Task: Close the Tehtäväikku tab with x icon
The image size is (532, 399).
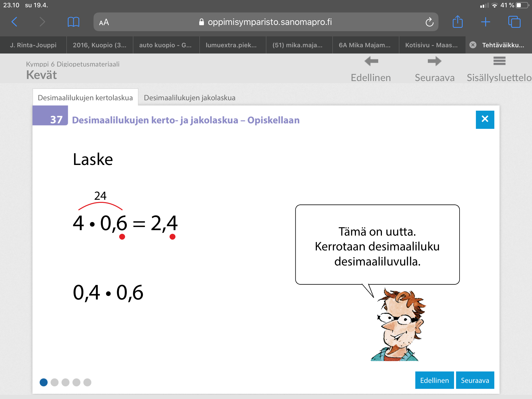Action: (x=473, y=45)
